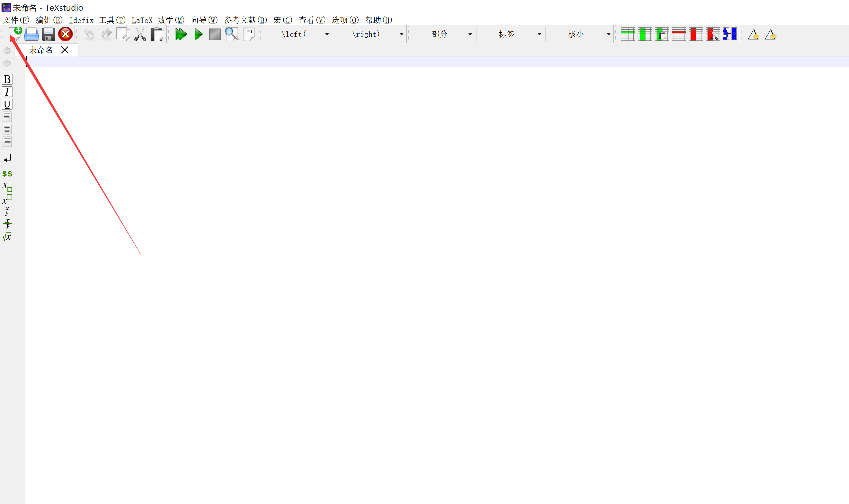This screenshot has height=504, width=849.
Task: Open a file with the folder icon
Action: (x=31, y=34)
